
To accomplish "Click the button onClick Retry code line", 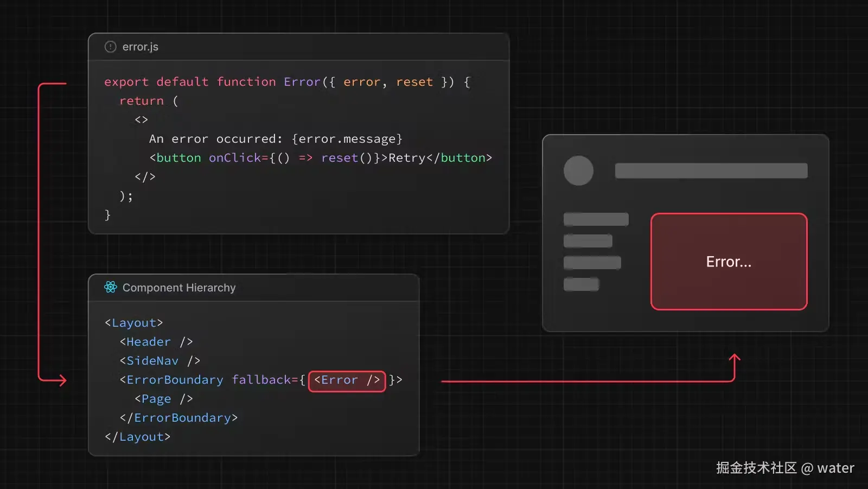I will 321,158.
